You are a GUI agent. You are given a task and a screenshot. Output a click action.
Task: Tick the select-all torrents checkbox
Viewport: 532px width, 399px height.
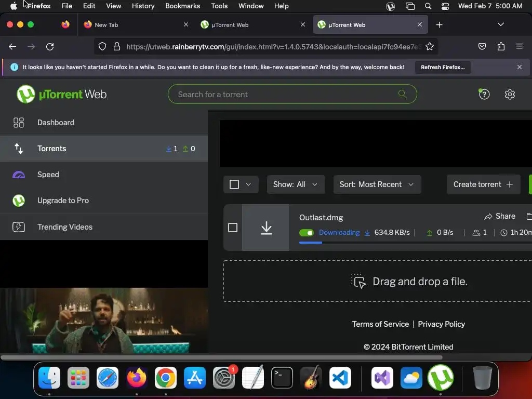[234, 184]
